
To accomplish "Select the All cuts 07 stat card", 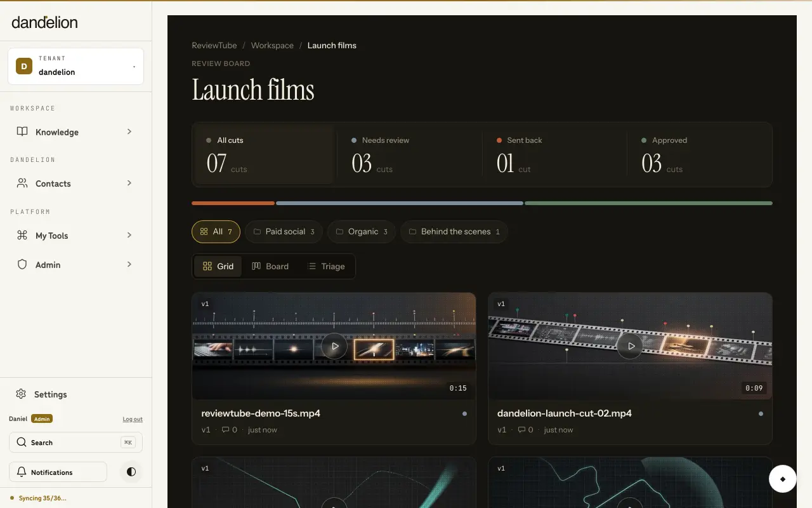I will pos(265,154).
